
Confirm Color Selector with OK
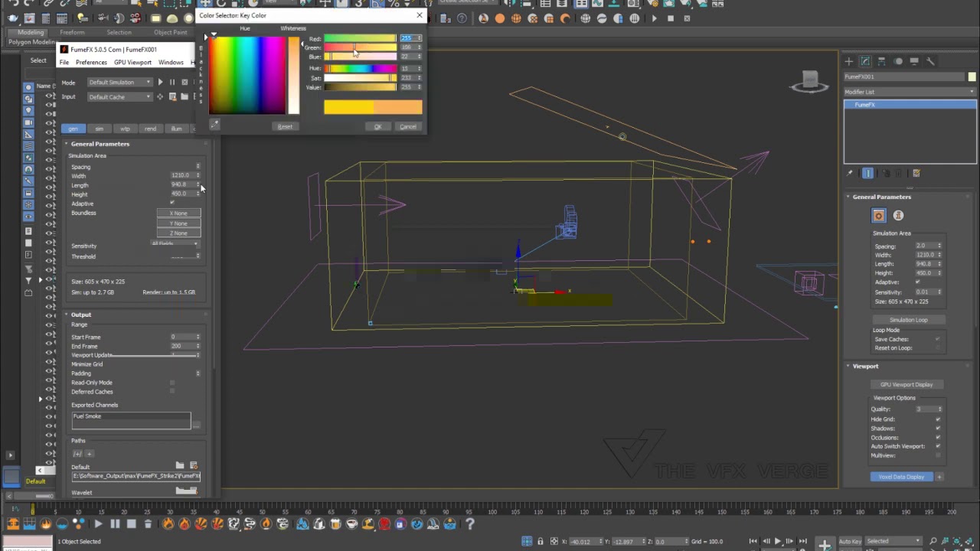click(x=377, y=126)
